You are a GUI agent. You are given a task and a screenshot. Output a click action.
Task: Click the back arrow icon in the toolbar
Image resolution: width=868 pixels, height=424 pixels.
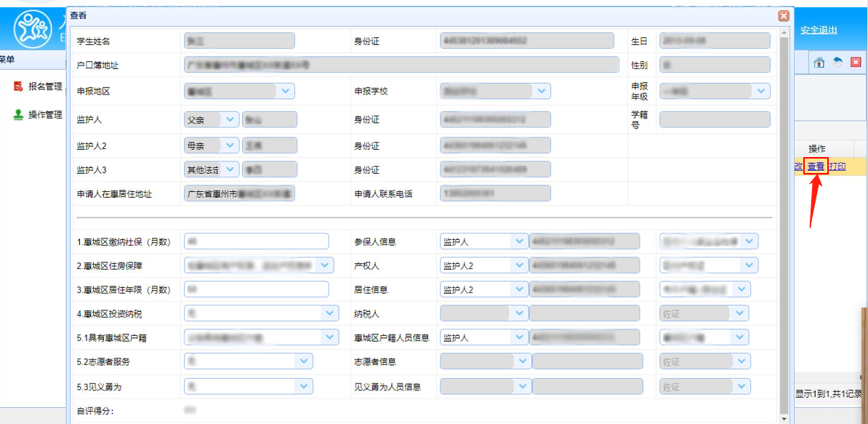[837, 63]
